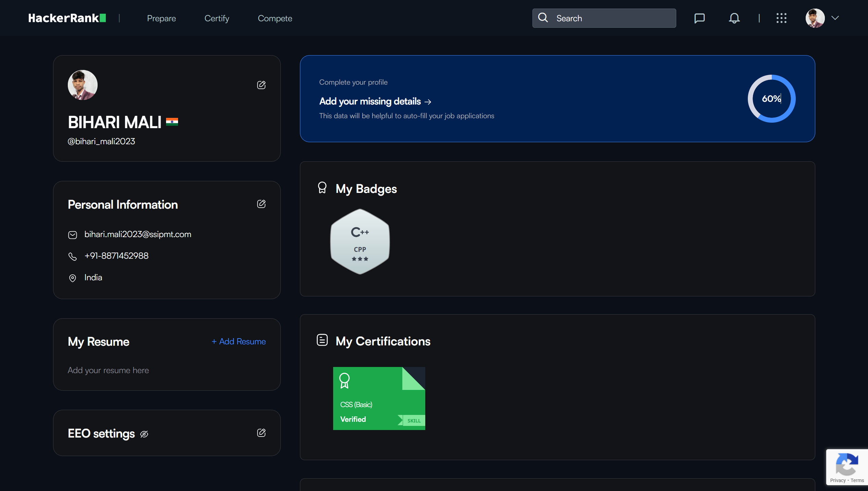Click the Terms link
This screenshot has width=868, height=491.
857,480
